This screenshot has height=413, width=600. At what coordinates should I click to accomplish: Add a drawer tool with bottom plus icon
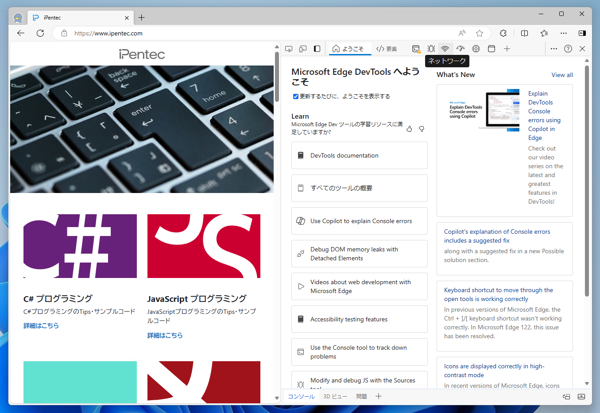378,396
